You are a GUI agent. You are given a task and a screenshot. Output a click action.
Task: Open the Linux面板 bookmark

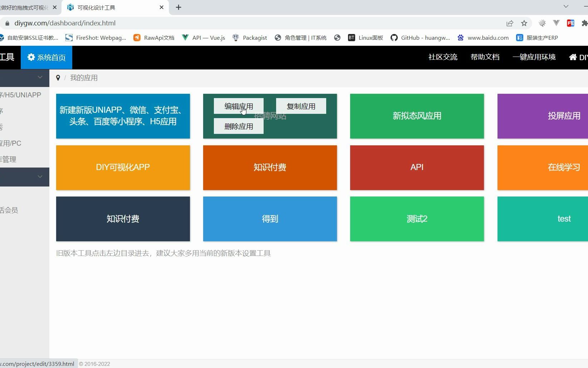[366, 38]
